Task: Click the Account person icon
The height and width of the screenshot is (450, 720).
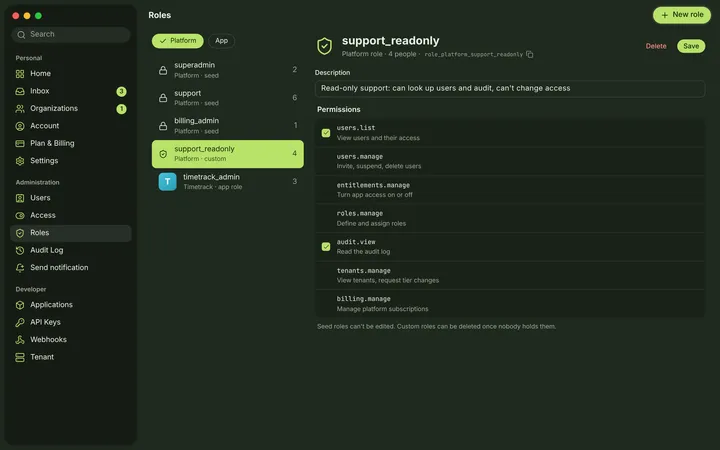Action: pyautogui.click(x=20, y=126)
